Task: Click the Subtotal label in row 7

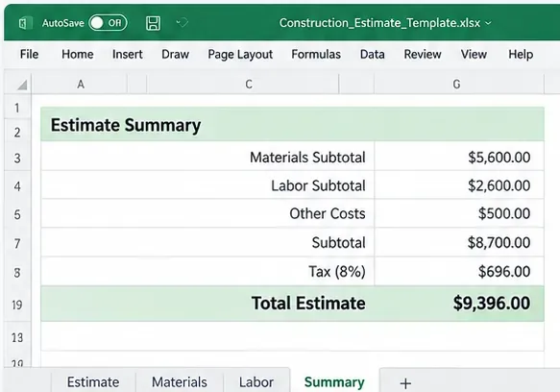Action: [338, 243]
